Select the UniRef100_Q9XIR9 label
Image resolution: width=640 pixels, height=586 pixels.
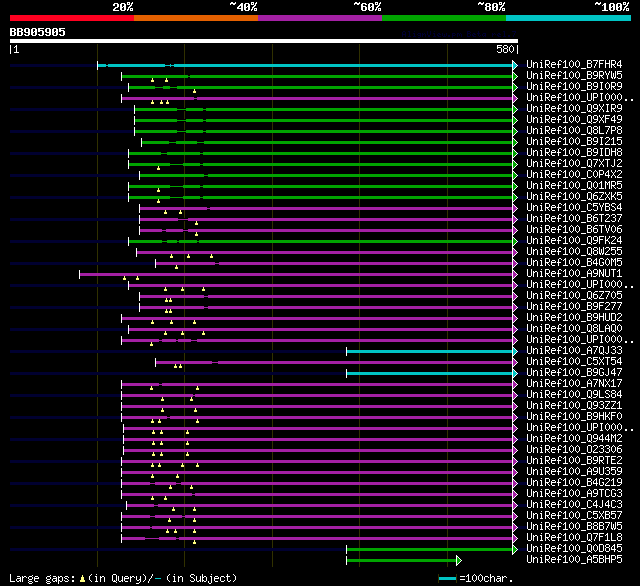[x=574, y=109]
